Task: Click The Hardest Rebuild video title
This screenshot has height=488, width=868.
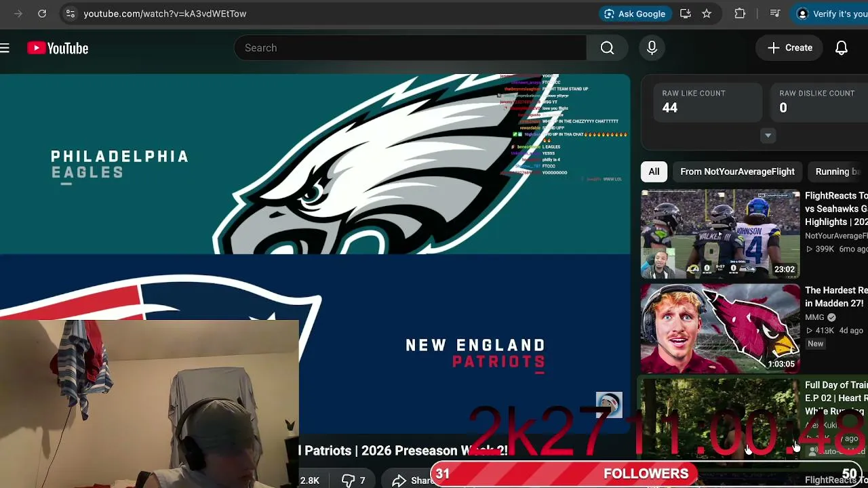Action: pyautogui.click(x=836, y=297)
